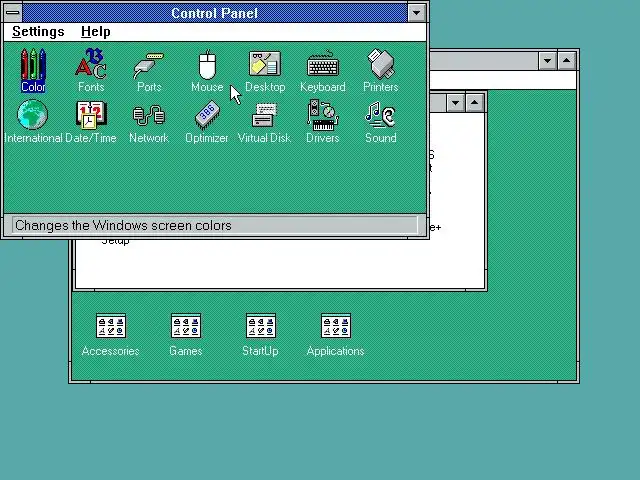Image resolution: width=640 pixels, height=480 pixels.
Task: Select the Printers icon
Action: [x=381, y=69]
